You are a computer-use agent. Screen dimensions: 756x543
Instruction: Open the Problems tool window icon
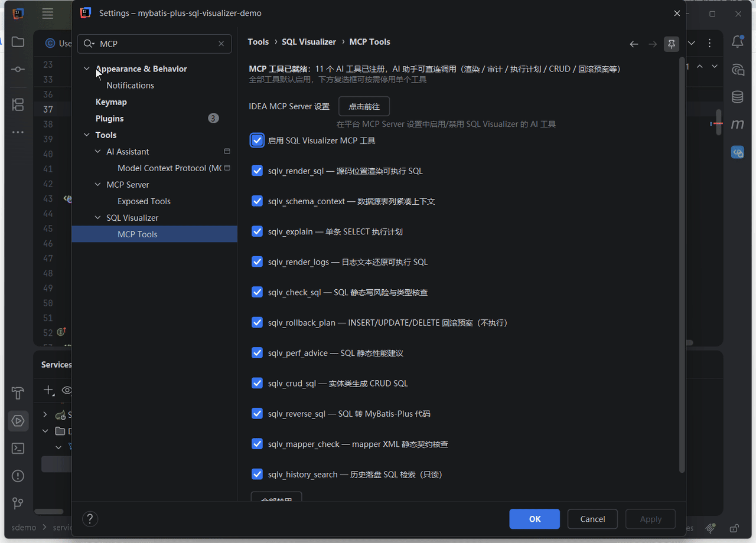(x=18, y=476)
